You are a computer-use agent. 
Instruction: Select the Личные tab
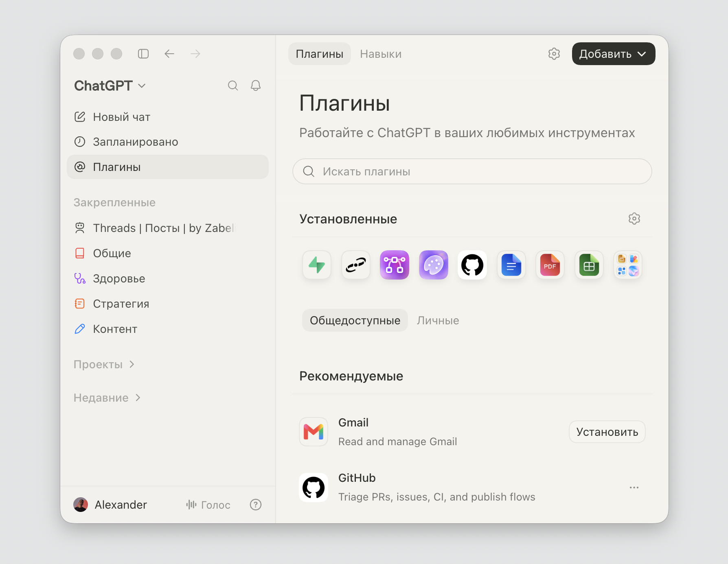(438, 320)
